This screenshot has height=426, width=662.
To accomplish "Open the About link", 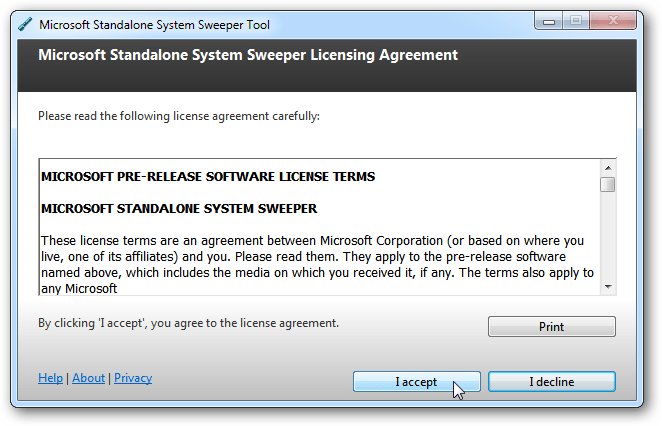I will point(88,378).
